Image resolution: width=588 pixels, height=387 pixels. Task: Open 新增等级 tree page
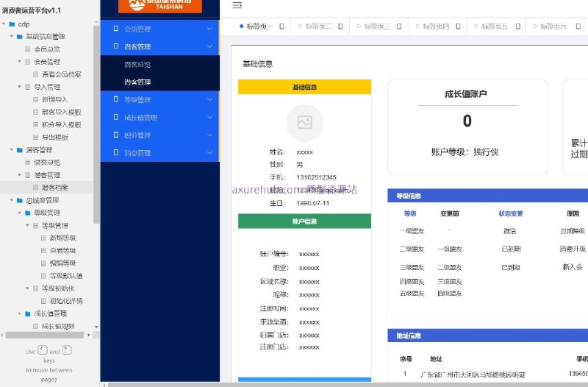pyautogui.click(x=63, y=238)
